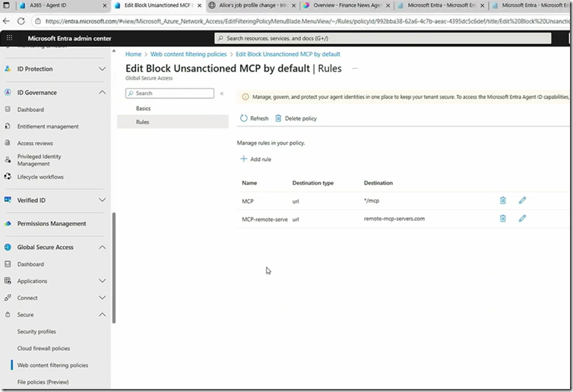
Task: Open Security profiles in sidebar
Action: click(x=36, y=331)
